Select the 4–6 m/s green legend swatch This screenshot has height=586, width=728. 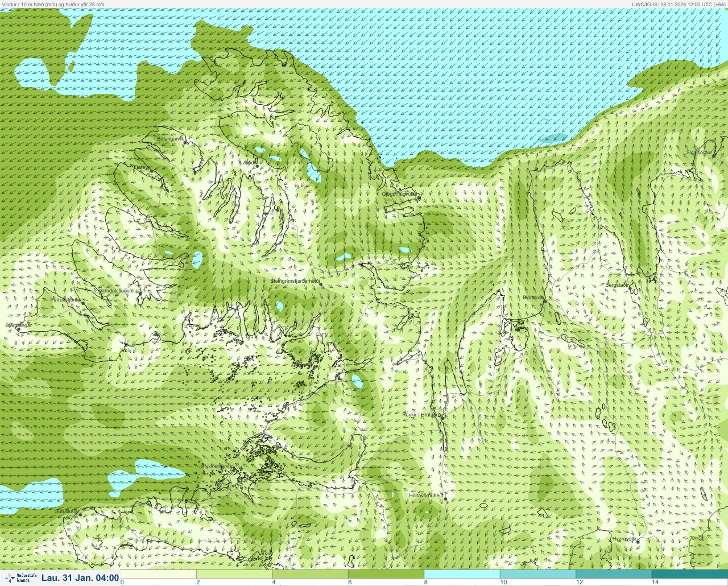pos(310,574)
